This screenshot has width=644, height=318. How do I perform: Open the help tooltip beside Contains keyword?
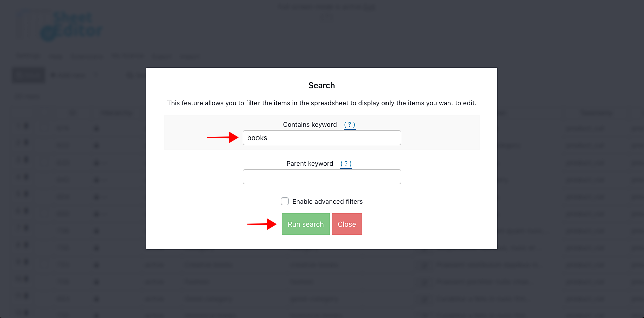tap(349, 124)
